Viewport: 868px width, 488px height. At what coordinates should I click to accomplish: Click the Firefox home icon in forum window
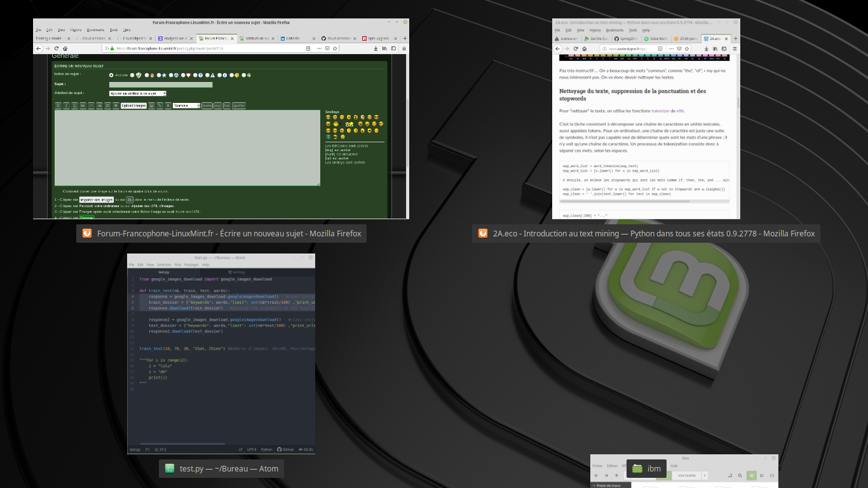[66, 48]
